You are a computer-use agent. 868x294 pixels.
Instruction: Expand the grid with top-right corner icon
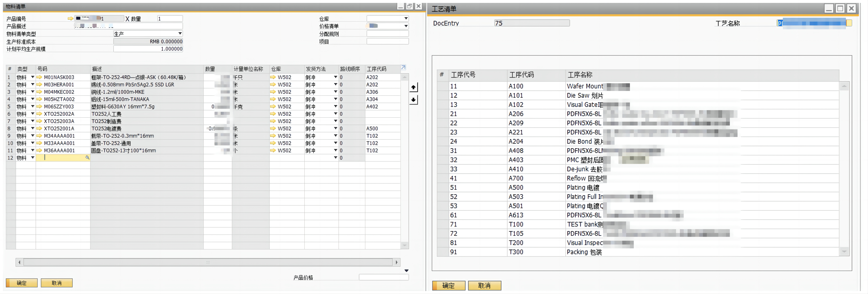click(x=403, y=67)
